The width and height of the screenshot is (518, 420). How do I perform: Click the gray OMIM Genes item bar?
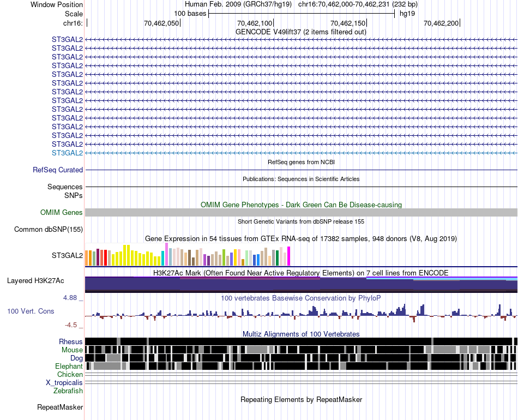pos(301,213)
